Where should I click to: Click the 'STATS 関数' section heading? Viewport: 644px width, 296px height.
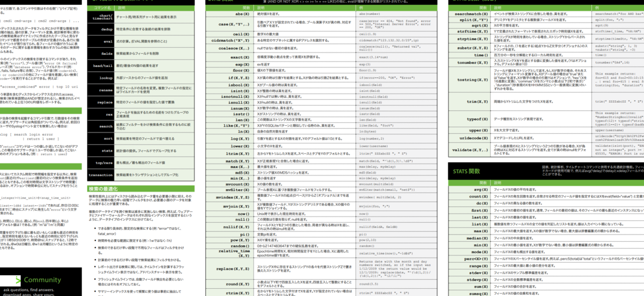(x=466, y=171)
